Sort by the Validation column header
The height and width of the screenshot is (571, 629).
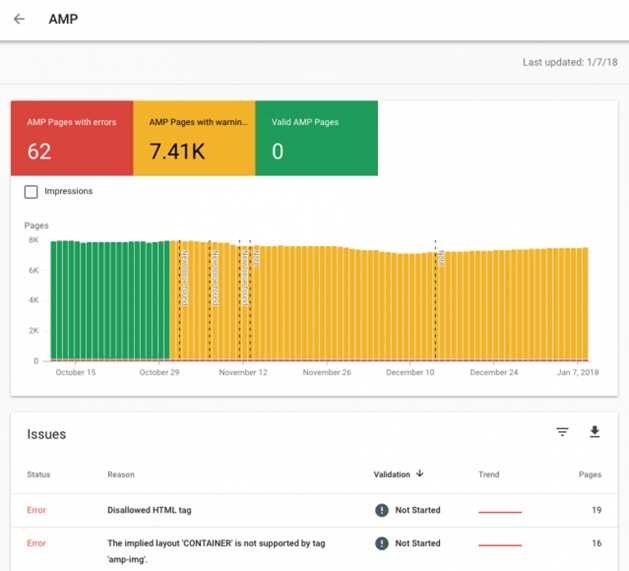392,474
